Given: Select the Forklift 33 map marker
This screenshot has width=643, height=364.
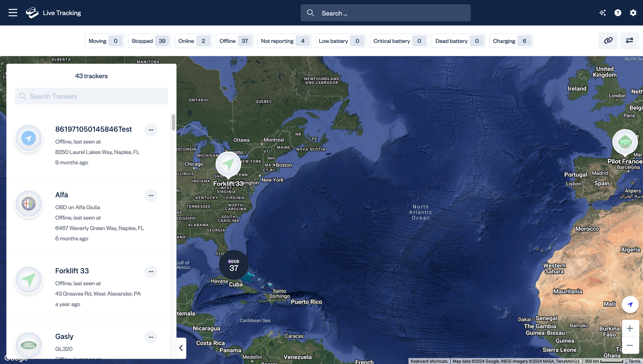Looking at the screenshot, I should (228, 165).
